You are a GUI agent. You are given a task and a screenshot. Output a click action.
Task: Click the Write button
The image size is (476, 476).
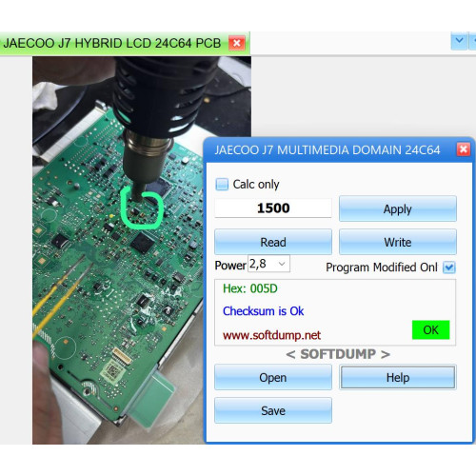click(398, 242)
